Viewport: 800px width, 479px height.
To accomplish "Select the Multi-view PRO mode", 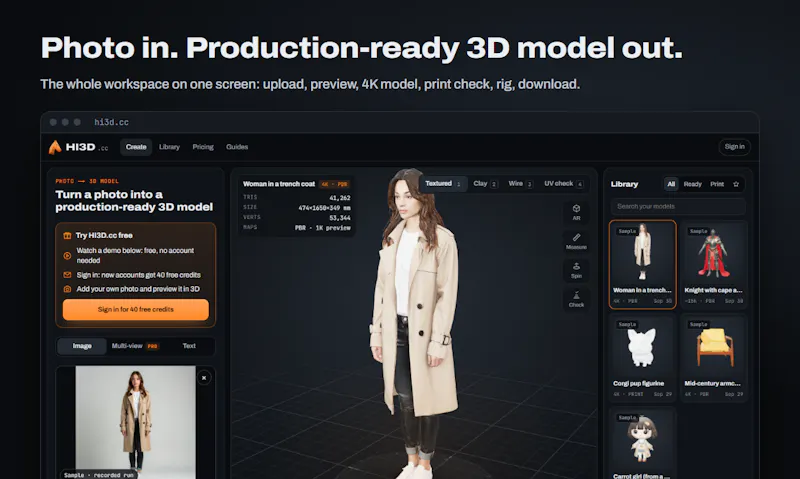I will click(x=135, y=346).
